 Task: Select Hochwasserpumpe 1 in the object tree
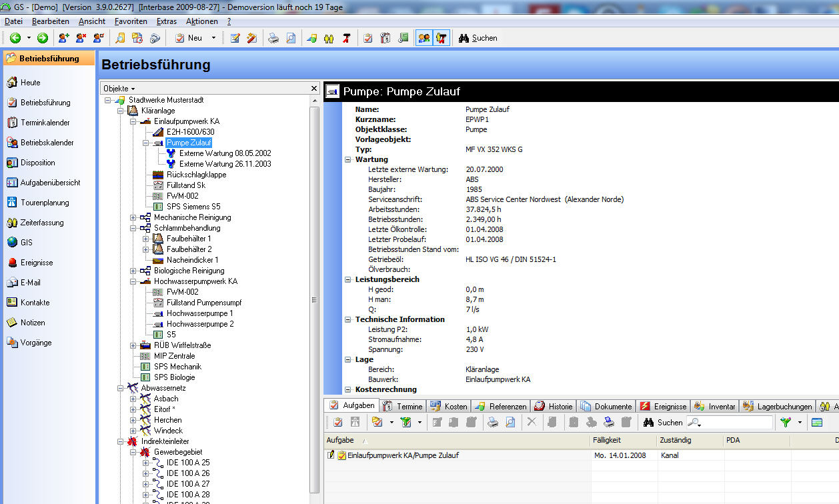pyautogui.click(x=199, y=313)
